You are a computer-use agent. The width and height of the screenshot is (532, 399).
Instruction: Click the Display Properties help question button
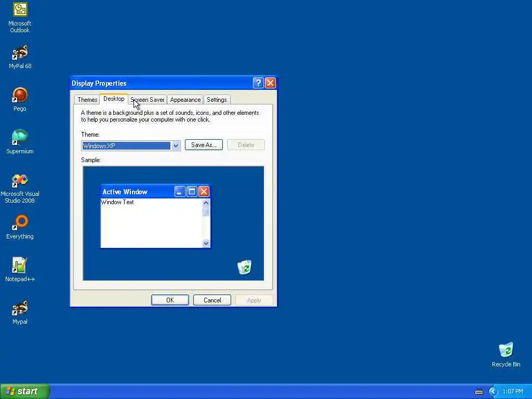(258, 83)
